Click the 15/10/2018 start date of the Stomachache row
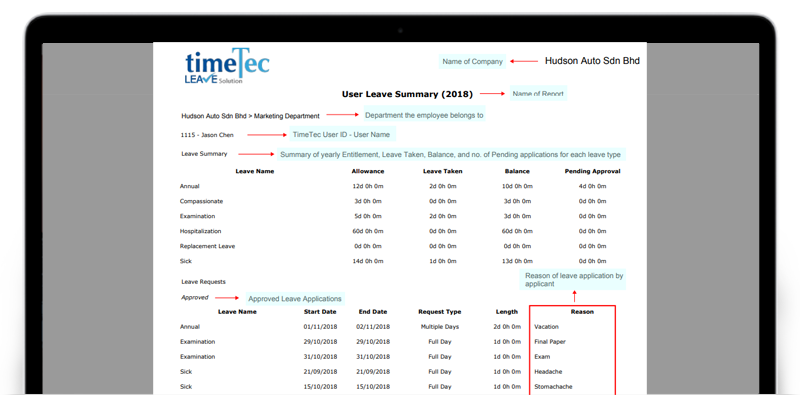 tap(320, 387)
